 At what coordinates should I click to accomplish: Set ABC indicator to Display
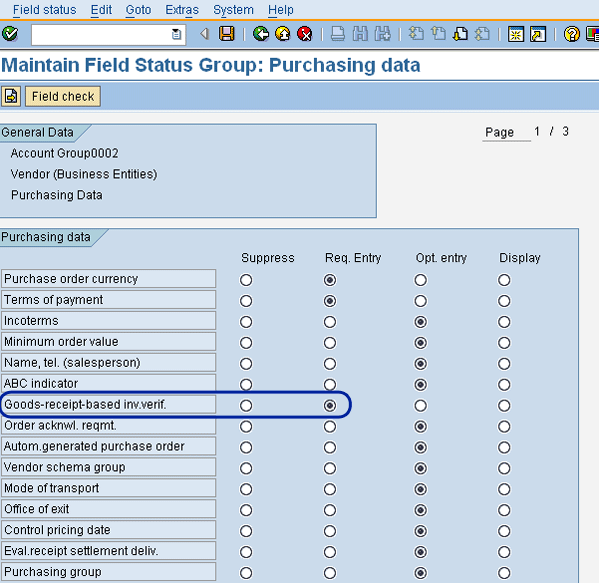[x=504, y=384]
